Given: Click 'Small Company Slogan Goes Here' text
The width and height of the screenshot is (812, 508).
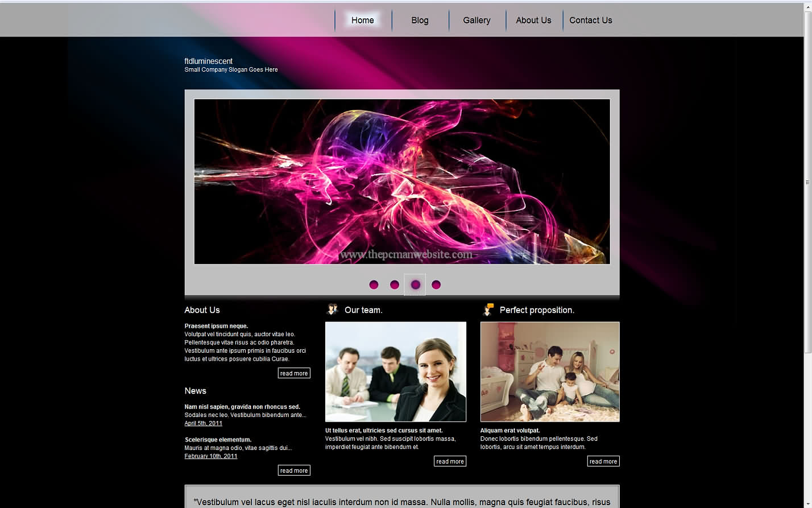Looking at the screenshot, I should tap(231, 69).
